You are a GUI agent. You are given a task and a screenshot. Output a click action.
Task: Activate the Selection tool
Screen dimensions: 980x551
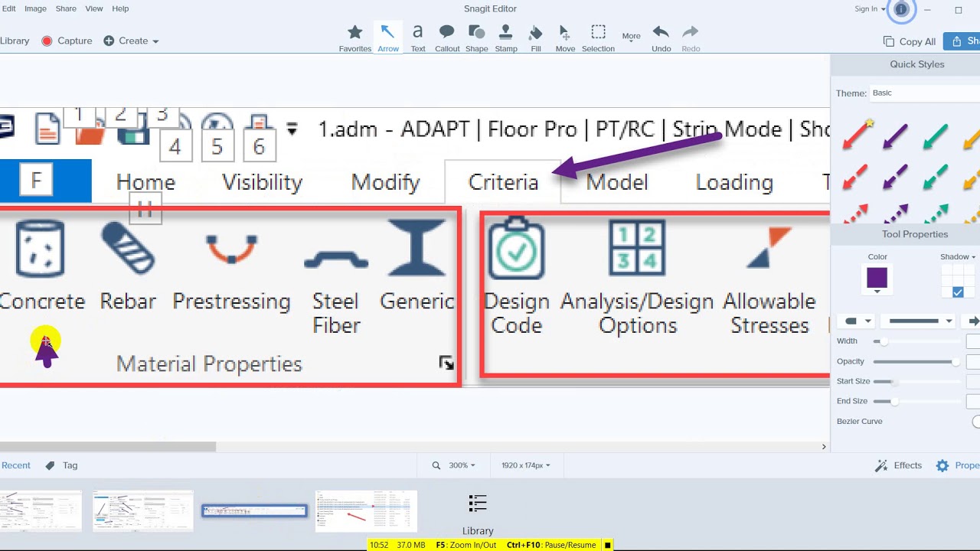point(598,38)
